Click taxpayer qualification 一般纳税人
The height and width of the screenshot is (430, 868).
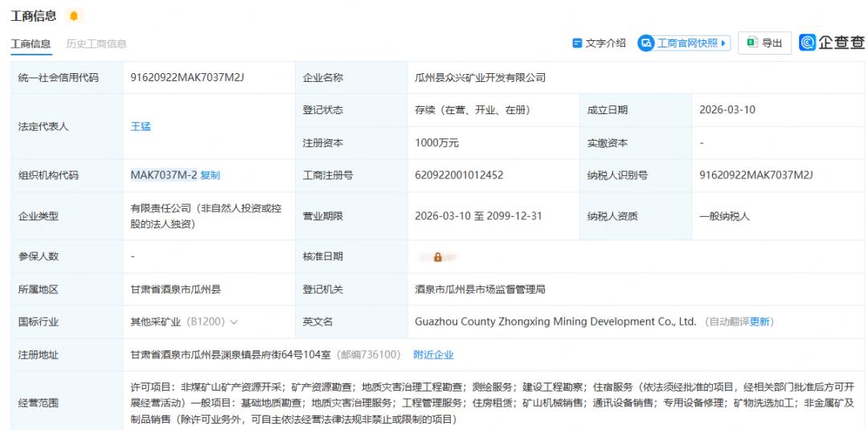coord(724,216)
